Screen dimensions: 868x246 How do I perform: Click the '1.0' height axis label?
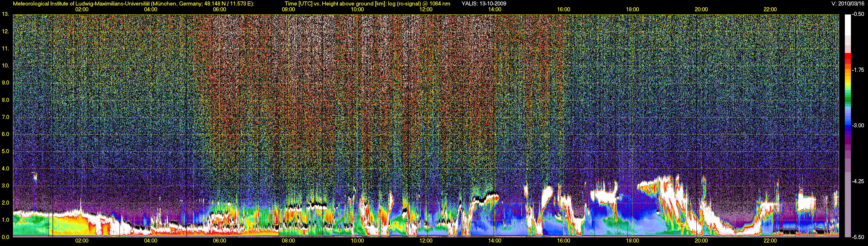point(5,220)
